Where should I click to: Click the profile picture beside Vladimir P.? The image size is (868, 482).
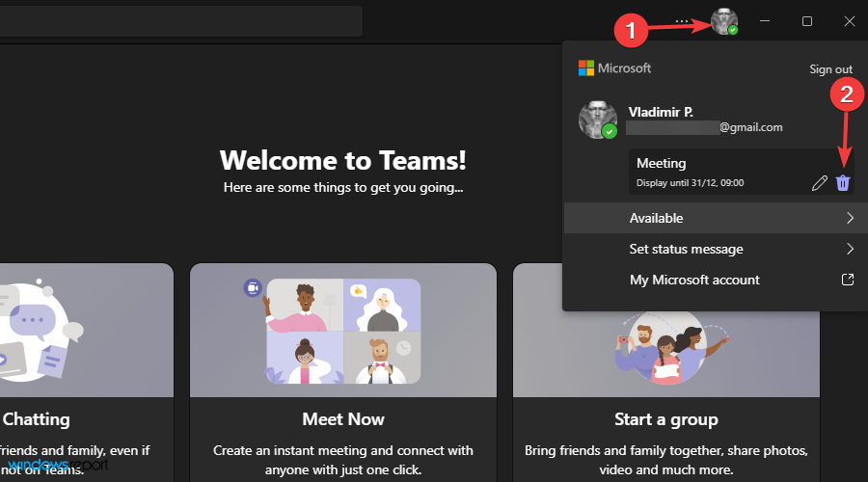coord(598,120)
